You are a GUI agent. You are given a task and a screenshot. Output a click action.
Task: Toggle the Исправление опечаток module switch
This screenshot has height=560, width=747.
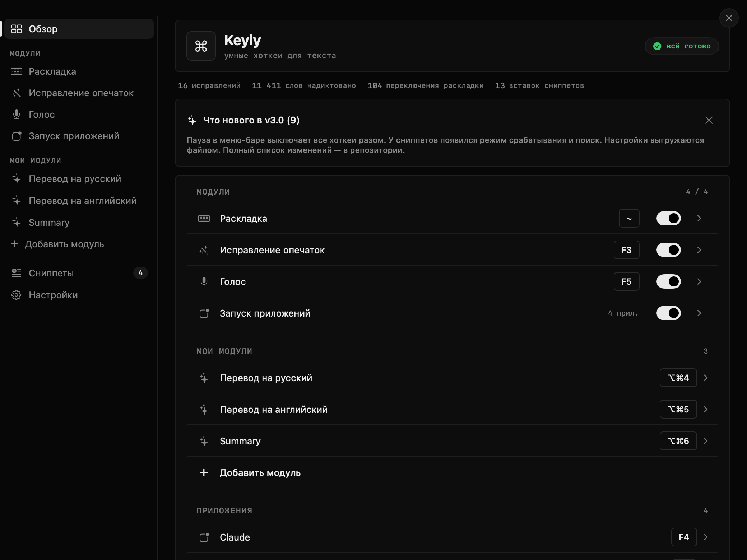(x=669, y=250)
